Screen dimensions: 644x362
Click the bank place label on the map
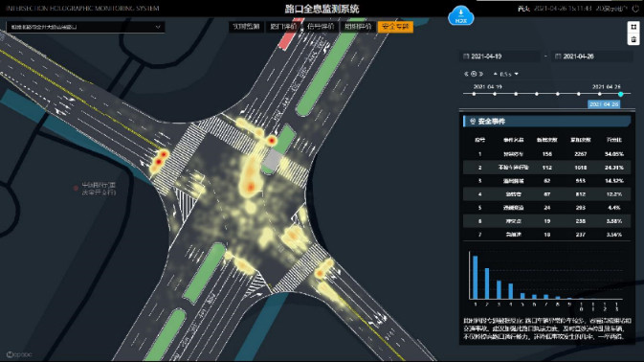[99, 189]
